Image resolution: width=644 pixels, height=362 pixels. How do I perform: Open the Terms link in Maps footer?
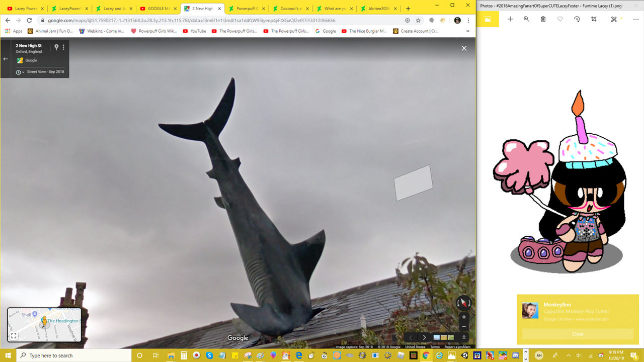(x=435, y=346)
